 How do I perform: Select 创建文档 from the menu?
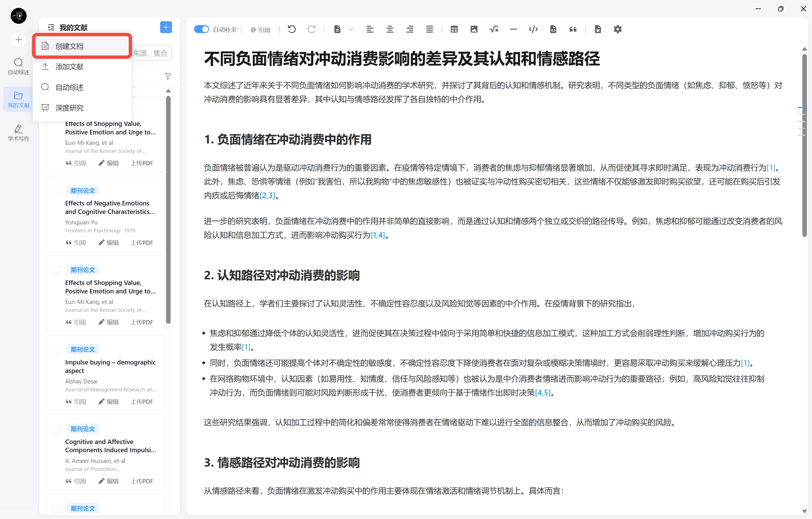70,46
